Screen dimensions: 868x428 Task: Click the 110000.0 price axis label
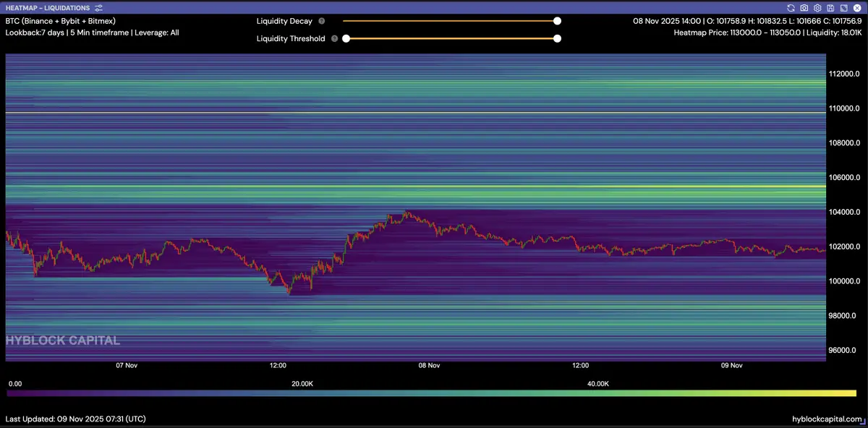tap(844, 108)
